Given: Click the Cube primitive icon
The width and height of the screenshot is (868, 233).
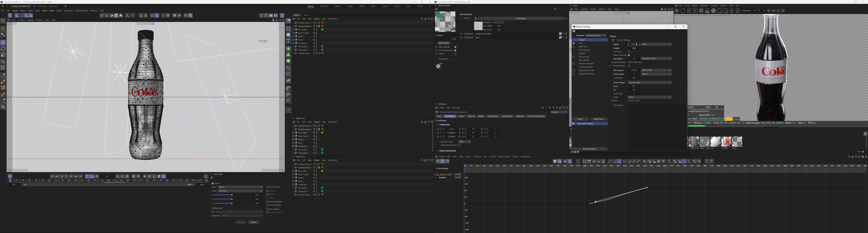Looking at the screenshot, I should [x=289, y=35].
